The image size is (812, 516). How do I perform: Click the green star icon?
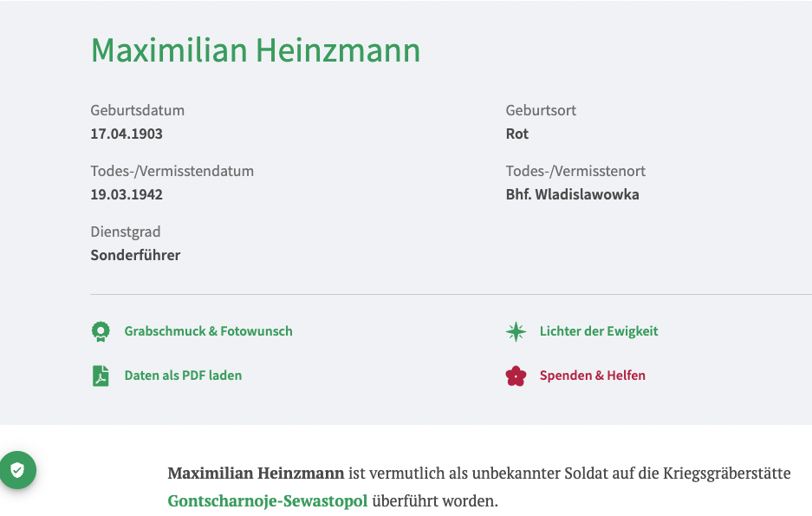coord(516,331)
